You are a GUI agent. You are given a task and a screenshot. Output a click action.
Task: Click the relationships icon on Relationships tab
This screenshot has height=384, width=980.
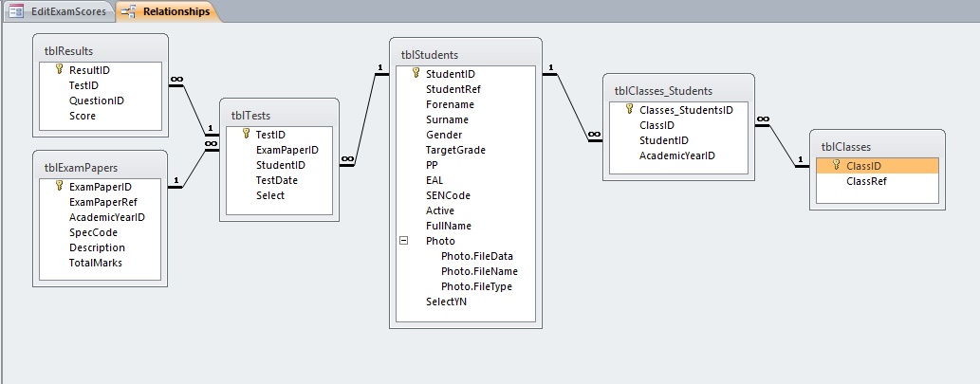pyautogui.click(x=129, y=11)
